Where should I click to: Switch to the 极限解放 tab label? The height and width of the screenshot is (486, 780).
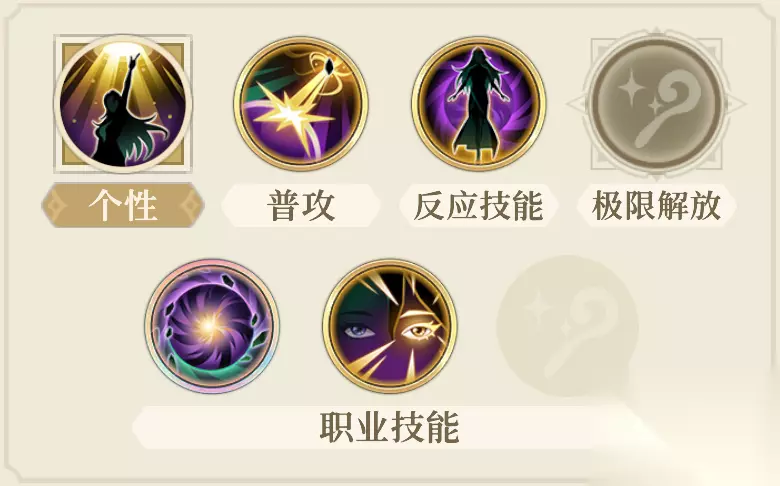tap(657, 205)
